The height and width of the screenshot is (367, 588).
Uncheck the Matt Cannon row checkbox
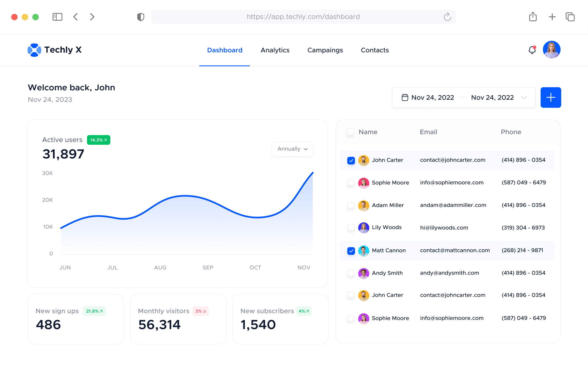pos(351,250)
